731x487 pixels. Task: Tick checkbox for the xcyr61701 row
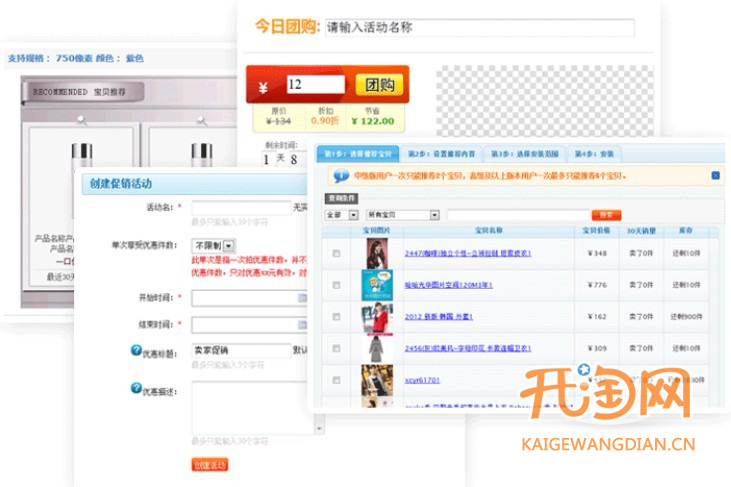pos(336,380)
